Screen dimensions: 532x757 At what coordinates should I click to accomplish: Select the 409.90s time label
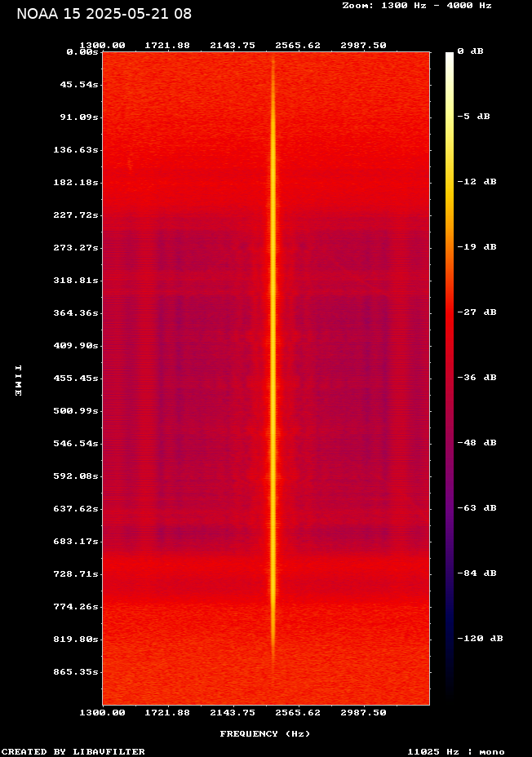[76, 345]
